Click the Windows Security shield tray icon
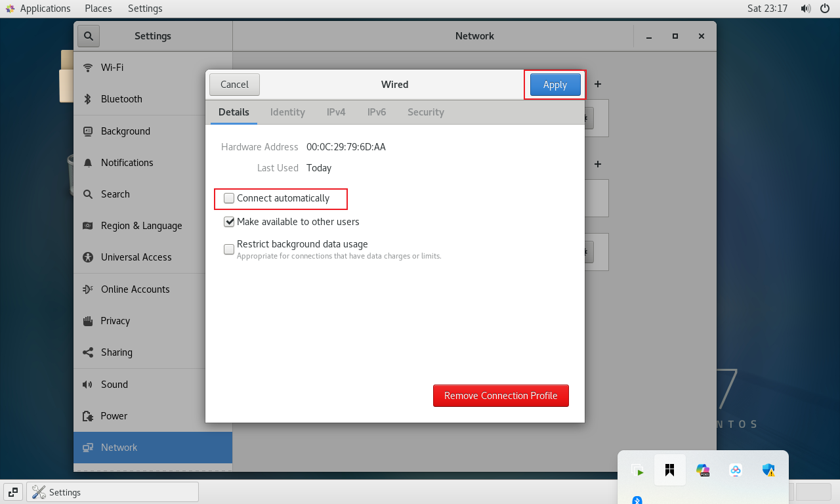Viewport: 840px width, 504px height. (768, 470)
